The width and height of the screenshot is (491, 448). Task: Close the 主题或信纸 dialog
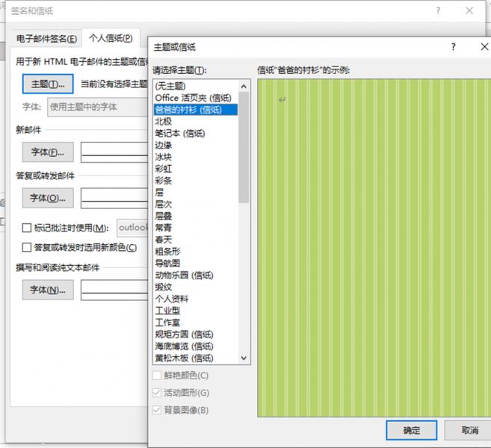484,47
